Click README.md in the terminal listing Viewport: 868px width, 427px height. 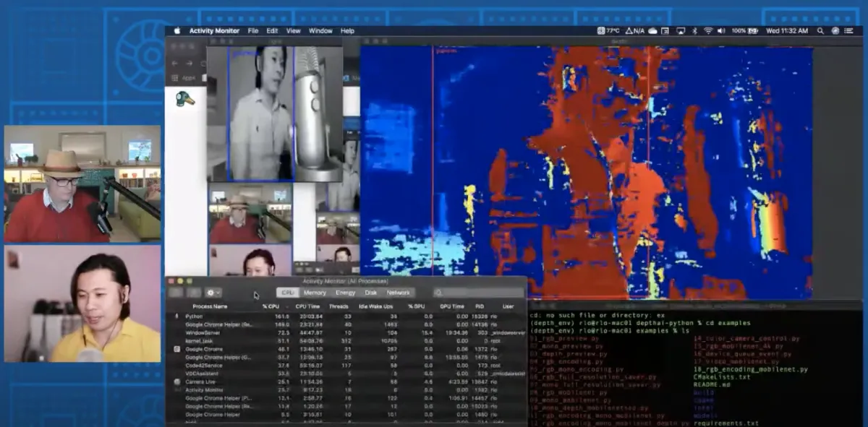click(x=712, y=385)
